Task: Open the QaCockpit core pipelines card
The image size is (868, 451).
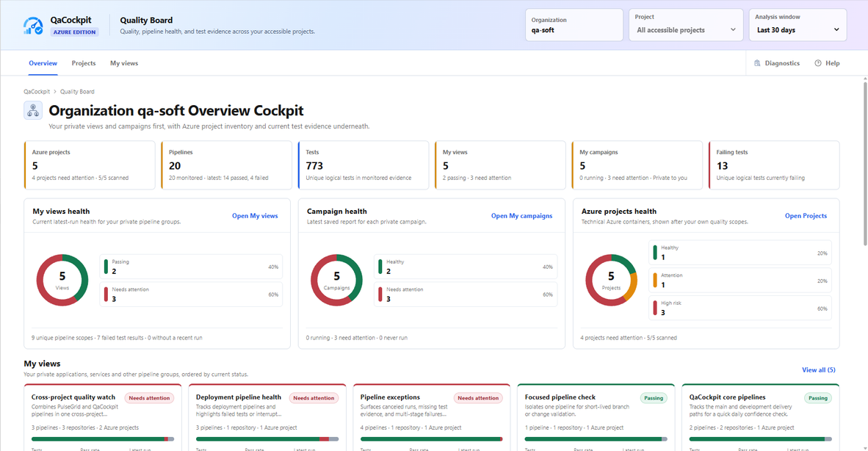Action: (761, 418)
